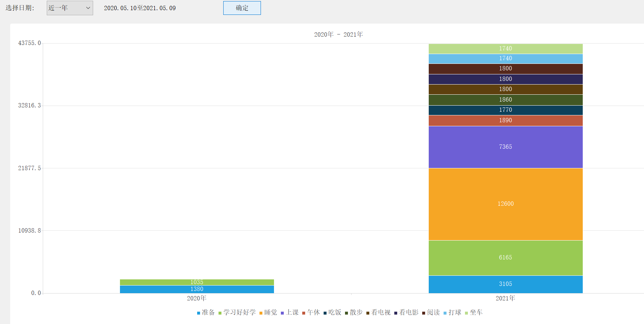The height and width of the screenshot is (324, 644).
Task: Click the red 1890 bar segment
Action: 505,120
